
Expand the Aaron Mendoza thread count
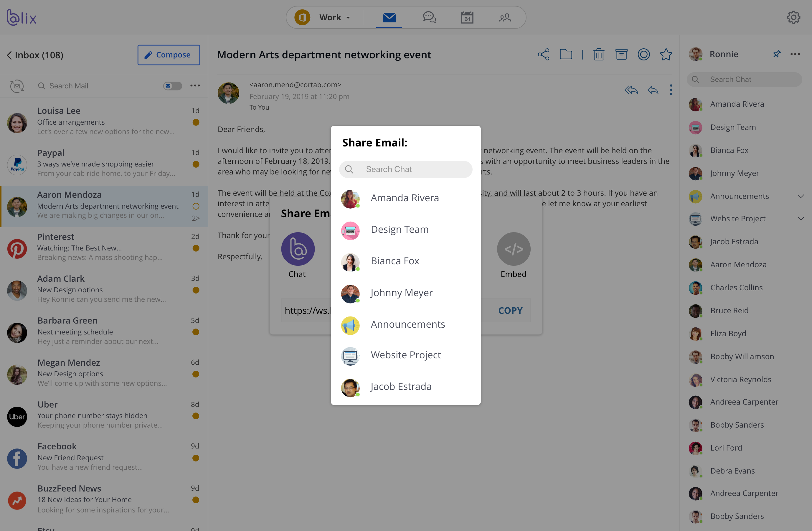click(x=196, y=218)
